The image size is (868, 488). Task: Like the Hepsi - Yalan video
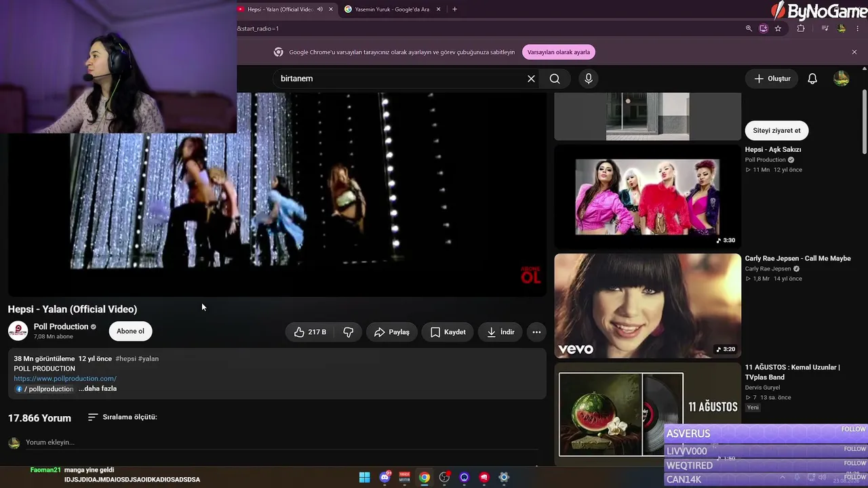pyautogui.click(x=311, y=332)
